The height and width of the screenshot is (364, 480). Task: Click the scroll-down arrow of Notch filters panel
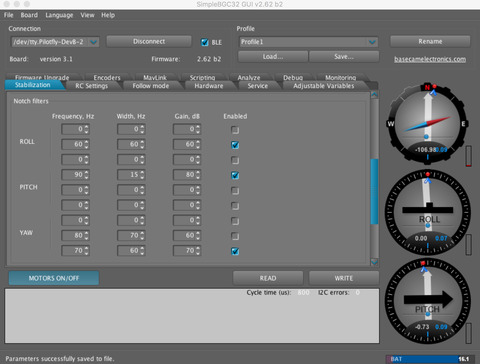tap(374, 262)
